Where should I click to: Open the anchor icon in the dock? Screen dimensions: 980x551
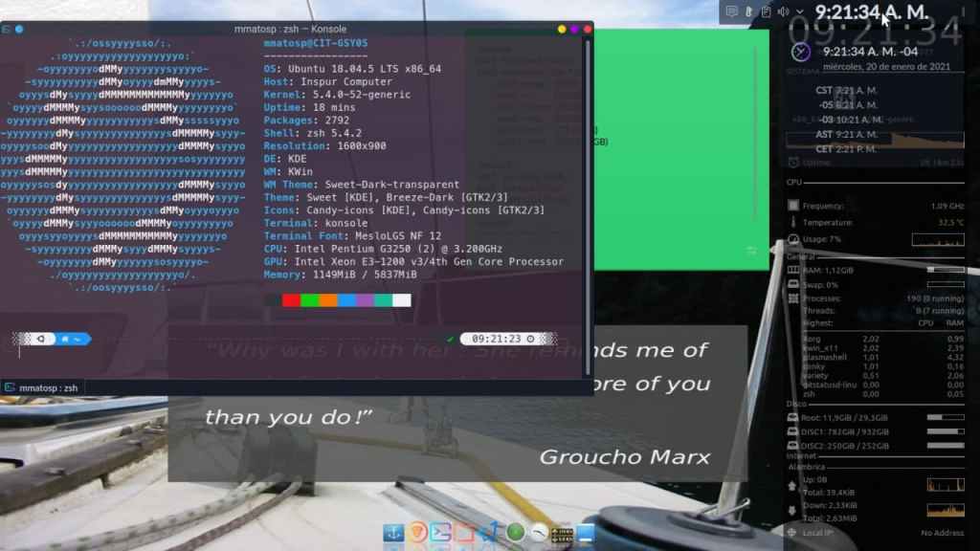393,533
